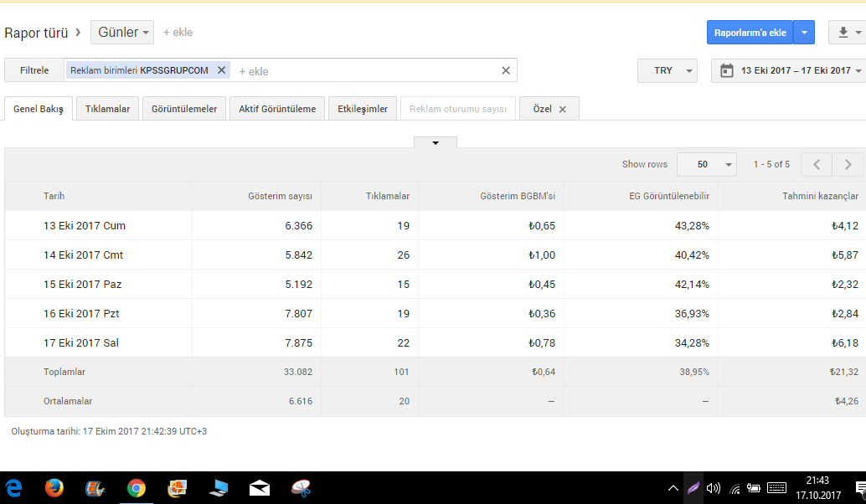Sort by Gösterim sayısı column

(280, 196)
